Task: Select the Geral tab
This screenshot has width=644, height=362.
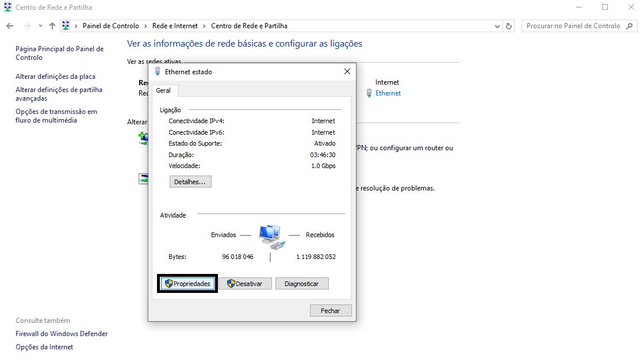Action: (163, 91)
